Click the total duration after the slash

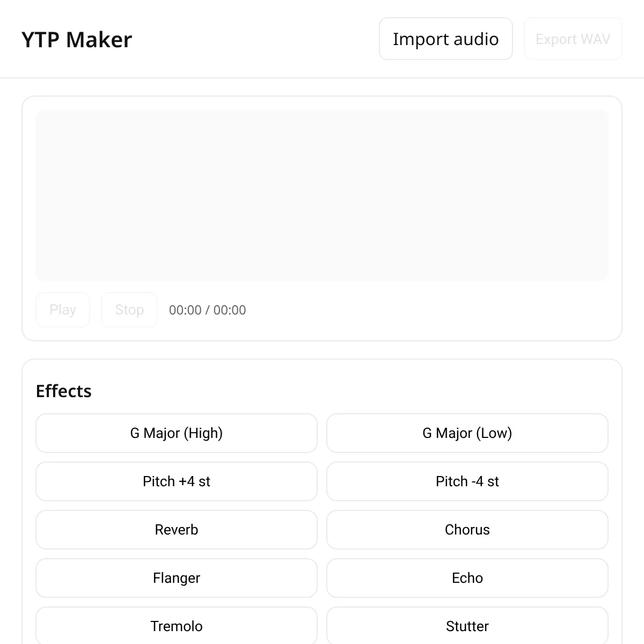[230, 310]
